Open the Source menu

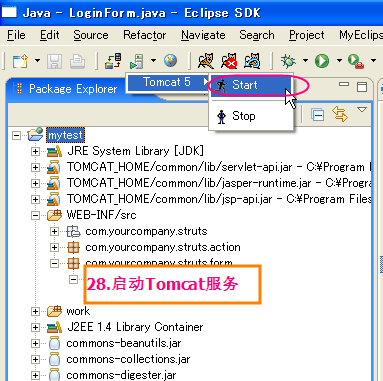pyautogui.click(x=91, y=35)
